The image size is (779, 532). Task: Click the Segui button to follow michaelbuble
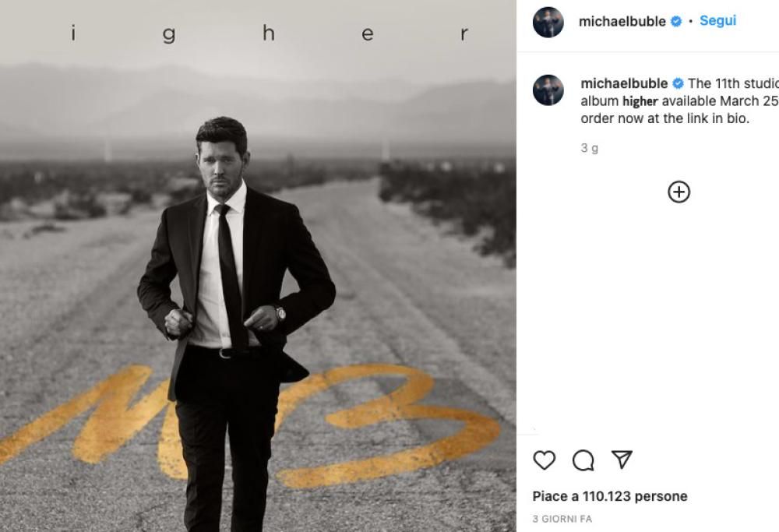(720, 21)
